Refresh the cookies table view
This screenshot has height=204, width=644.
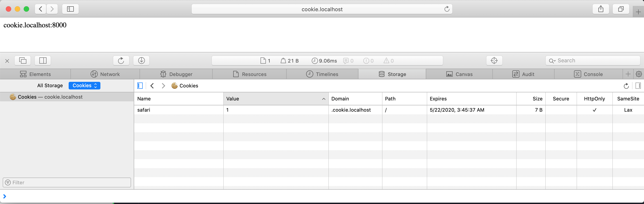(626, 86)
